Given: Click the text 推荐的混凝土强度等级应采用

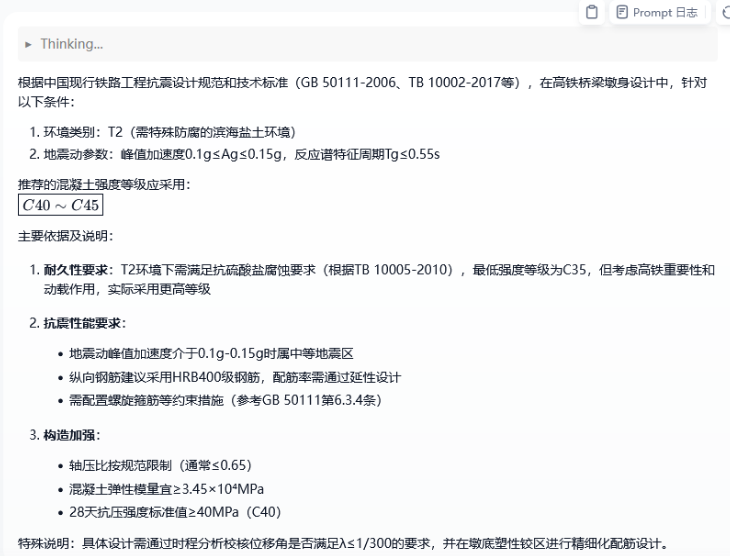Looking at the screenshot, I should coord(104,184).
